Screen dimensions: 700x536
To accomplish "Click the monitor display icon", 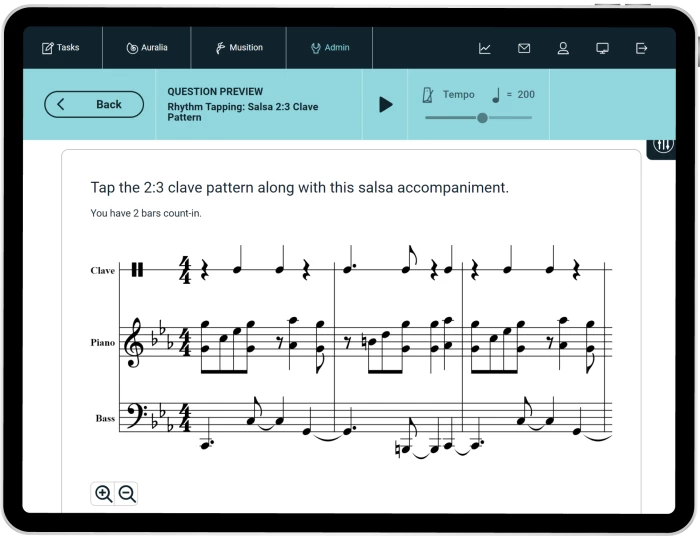I will pyautogui.click(x=602, y=48).
